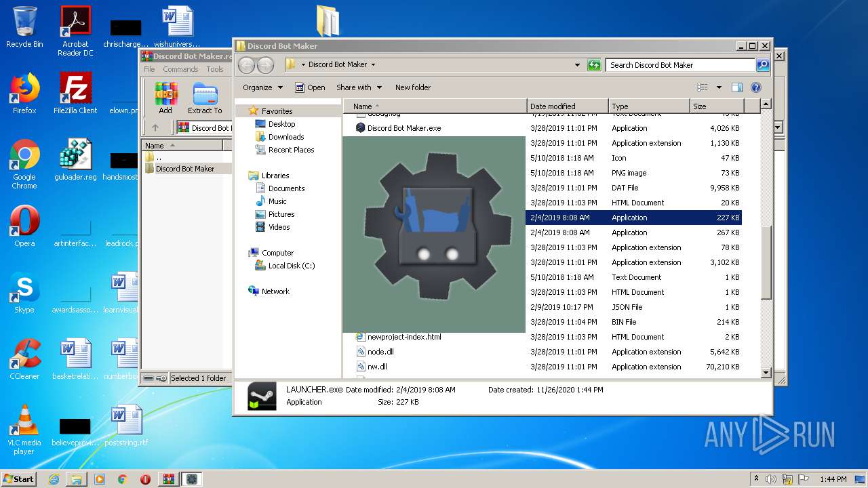The image size is (868, 488).
Task: Open Recycle Bin on desktop
Action: point(24,28)
